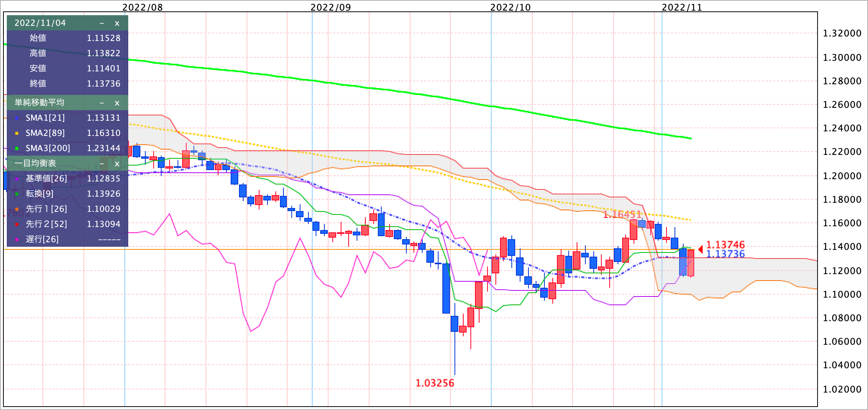Viewport: 868px width, 410px height.
Task: Select the 高値 value 1.13822
Action: (x=104, y=53)
